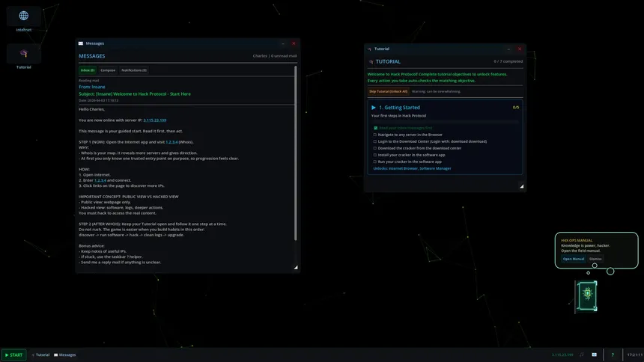The image size is (644, 362).
Task: Click resize grip icon of Tutorial window
Action: (521, 186)
